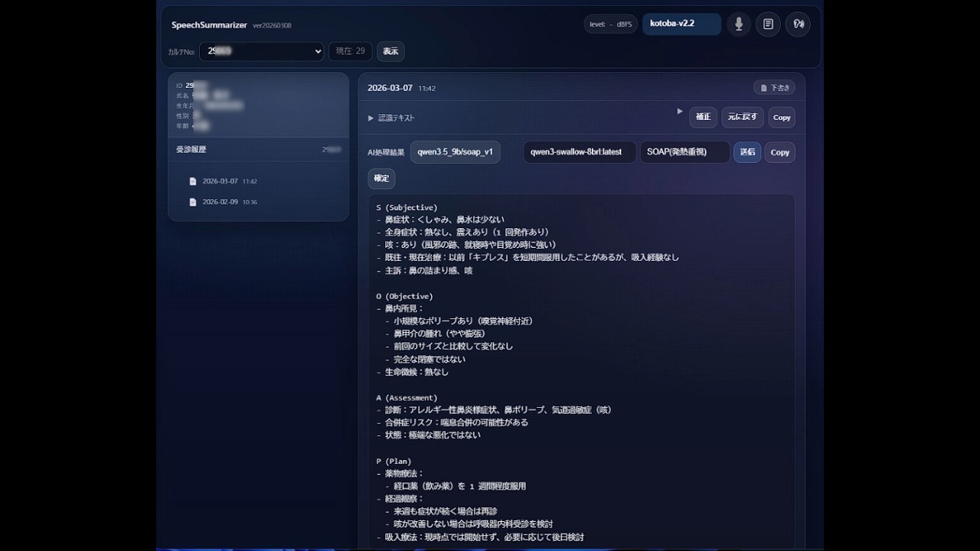Click the SpeechSummarizer title
The height and width of the screenshot is (551, 980).
click(x=209, y=25)
